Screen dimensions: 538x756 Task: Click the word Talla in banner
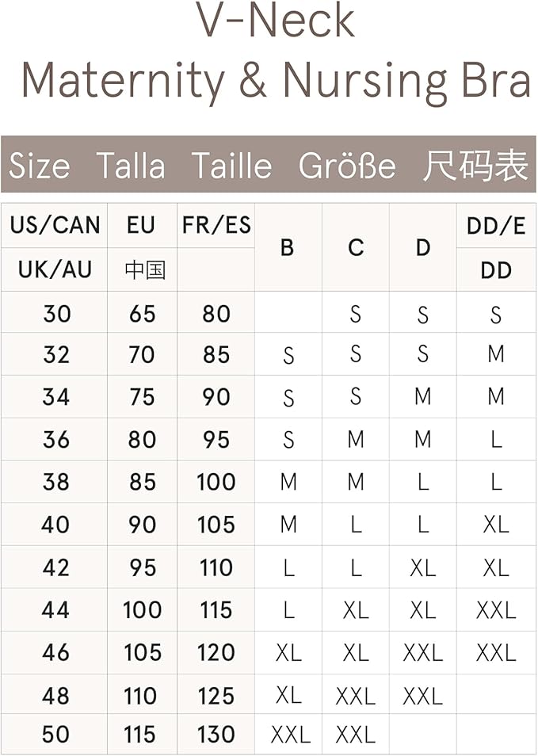(131, 166)
